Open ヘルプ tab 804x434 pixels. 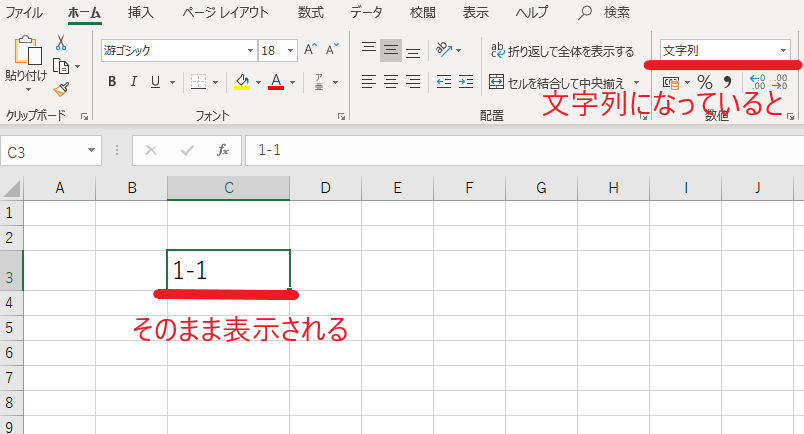pos(531,12)
